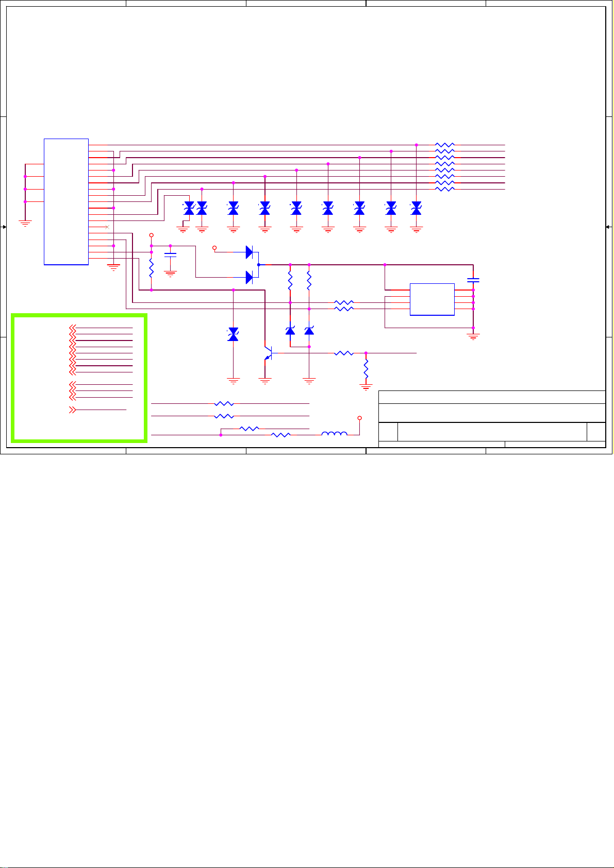Select the ground symbol below the connector's left pins

tap(25, 224)
